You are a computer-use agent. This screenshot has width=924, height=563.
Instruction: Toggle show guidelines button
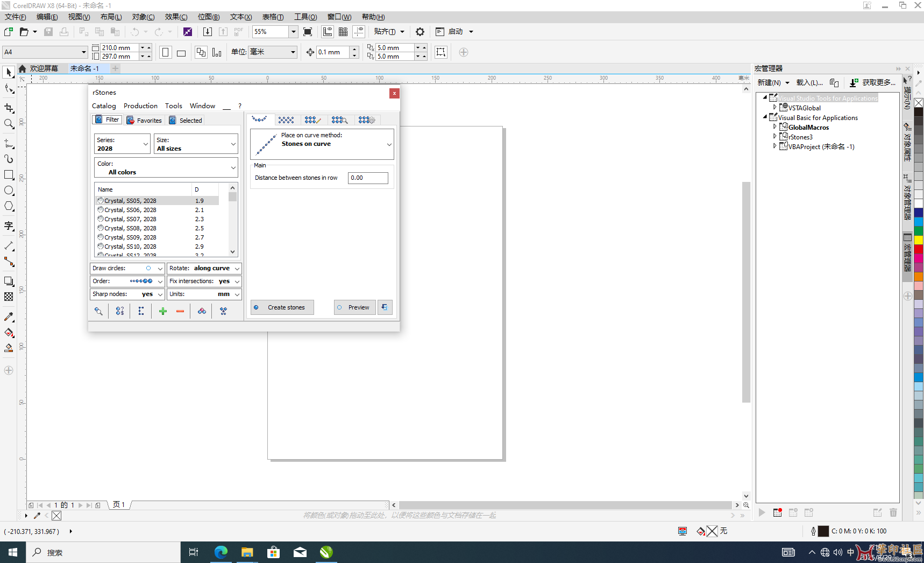tap(359, 32)
